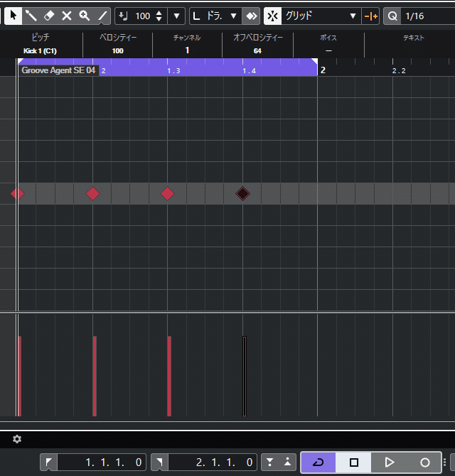Image resolution: width=455 pixels, height=476 pixels.
Task: Click the transport Play button
Action: click(x=389, y=463)
